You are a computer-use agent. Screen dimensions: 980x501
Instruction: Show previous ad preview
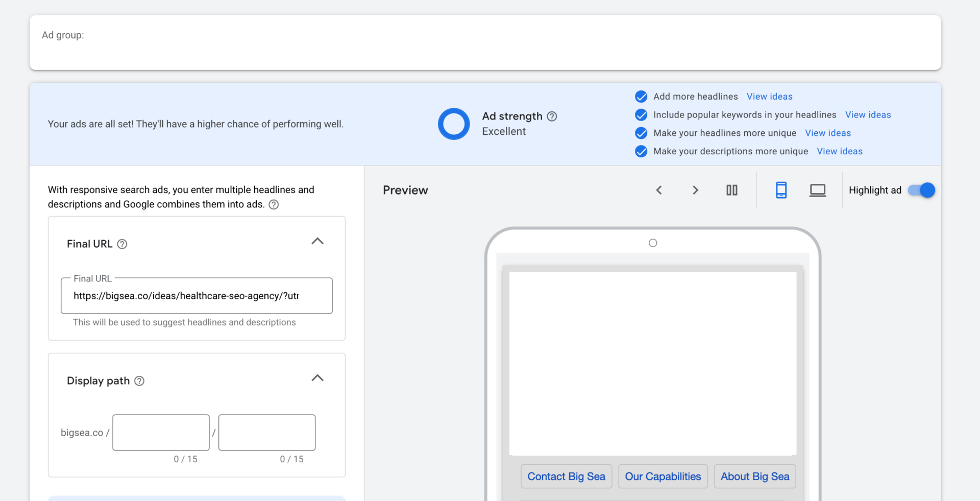click(659, 190)
